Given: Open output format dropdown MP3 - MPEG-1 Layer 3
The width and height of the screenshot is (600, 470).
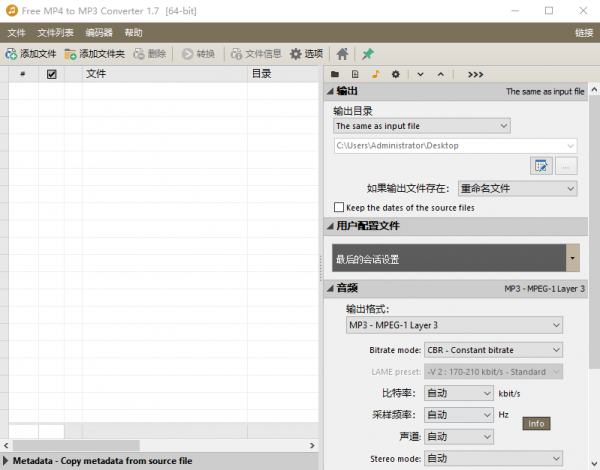Looking at the screenshot, I should pos(454,325).
